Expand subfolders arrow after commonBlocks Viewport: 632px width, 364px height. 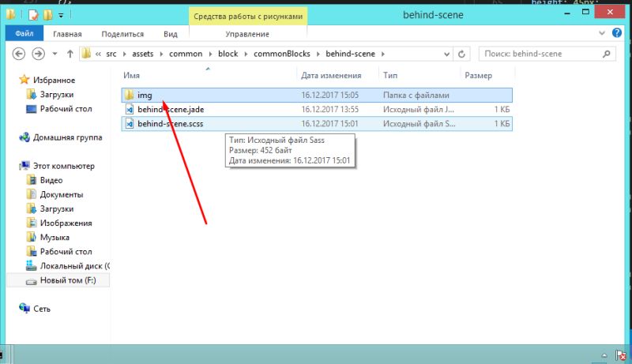click(318, 54)
